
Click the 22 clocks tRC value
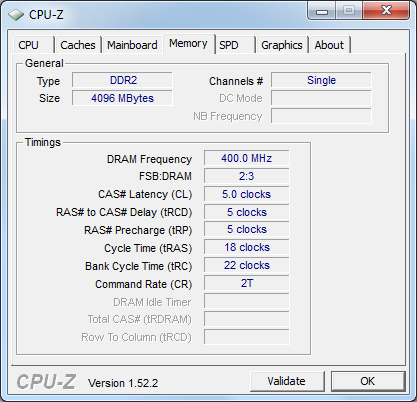[247, 266]
